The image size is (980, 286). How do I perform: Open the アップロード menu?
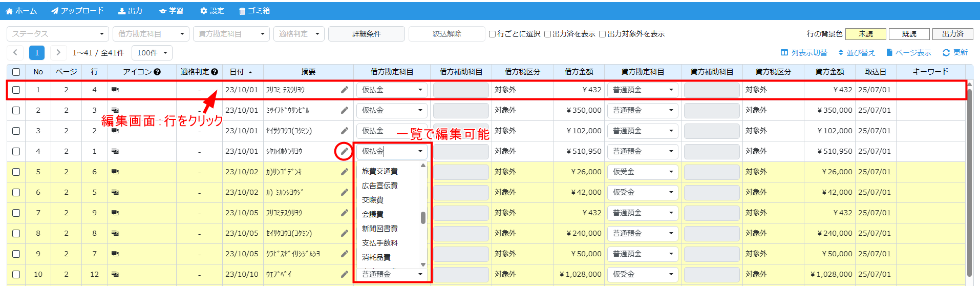(x=77, y=11)
